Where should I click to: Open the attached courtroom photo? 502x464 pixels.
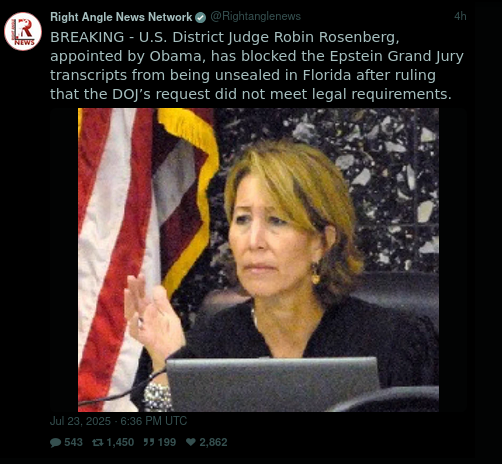coord(258,260)
